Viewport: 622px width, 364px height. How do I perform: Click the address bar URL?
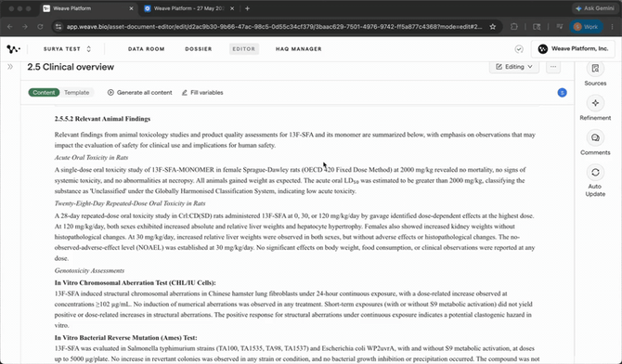274,27
